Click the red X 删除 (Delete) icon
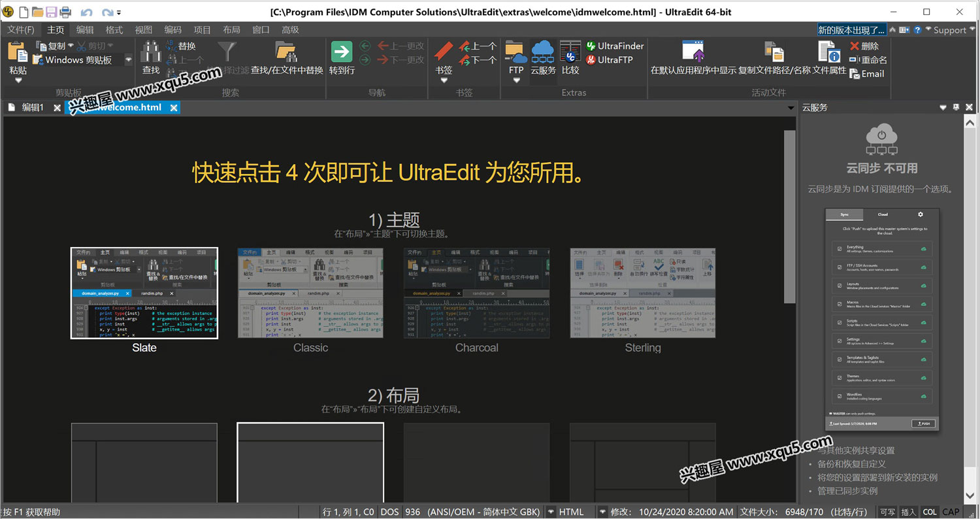The height and width of the screenshot is (519, 980). pos(855,46)
